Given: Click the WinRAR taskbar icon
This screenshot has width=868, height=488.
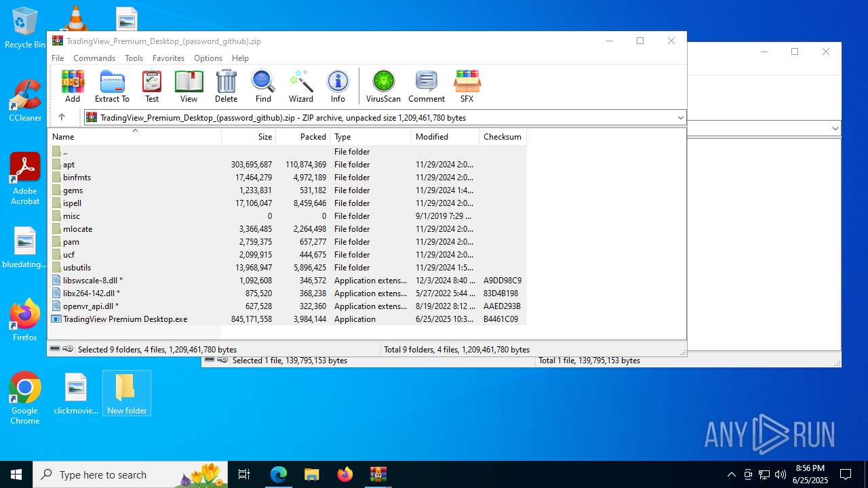Looking at the screenshot, I should click(x=378, y=474).
